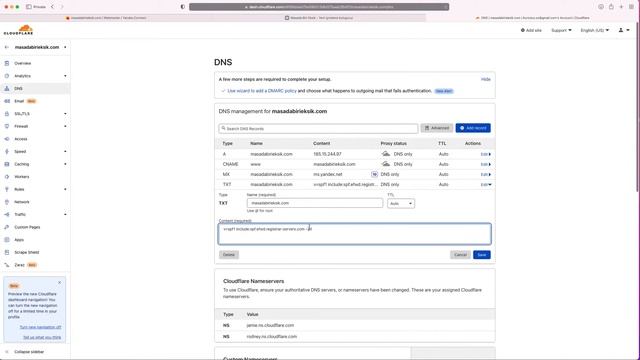Open the Firewall shield icon

click(7, 127)
